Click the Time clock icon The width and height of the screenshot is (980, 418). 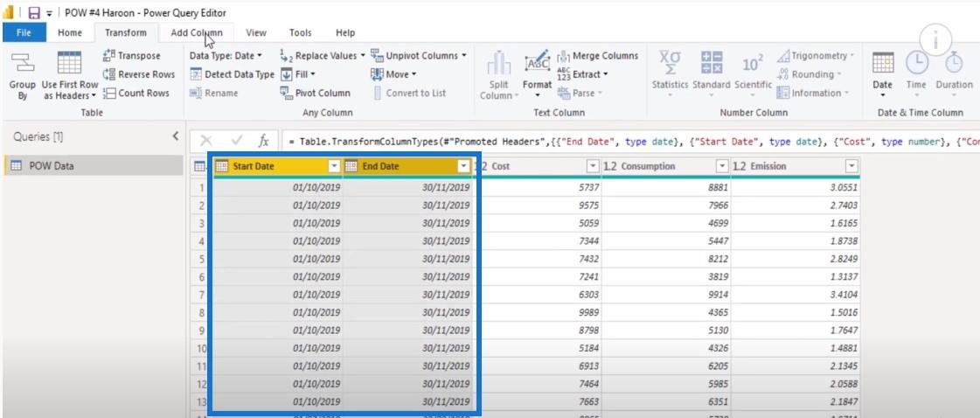point(917,63)
